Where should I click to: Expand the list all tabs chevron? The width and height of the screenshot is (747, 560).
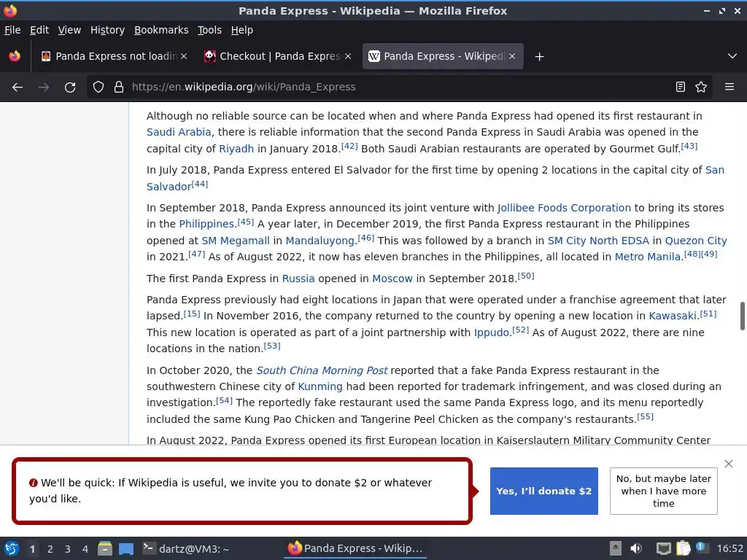[x=732, y=56]
